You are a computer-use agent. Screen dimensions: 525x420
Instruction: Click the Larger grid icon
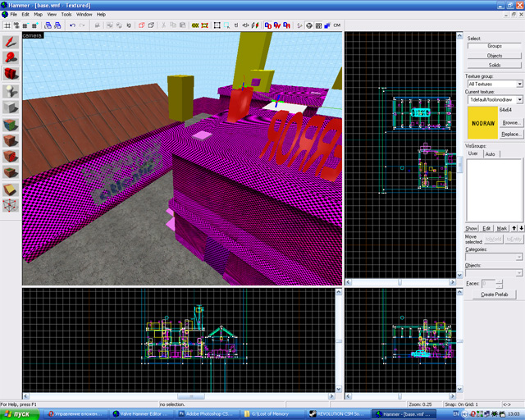[x=34, y=25]
